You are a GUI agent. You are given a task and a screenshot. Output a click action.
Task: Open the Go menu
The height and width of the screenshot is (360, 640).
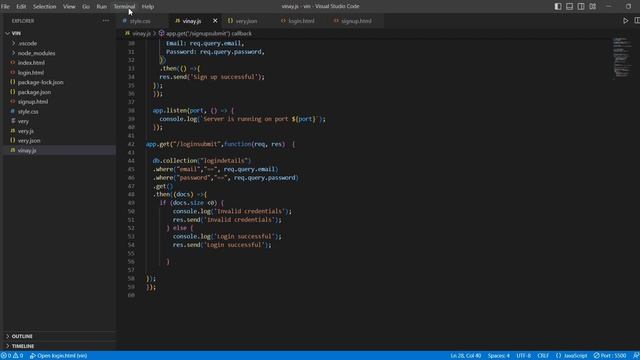click(x=86, y=7)
